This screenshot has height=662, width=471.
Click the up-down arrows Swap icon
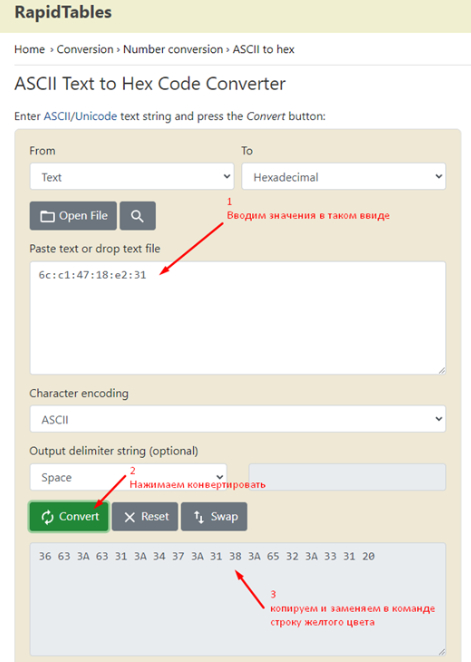click(x=199, y=517)
